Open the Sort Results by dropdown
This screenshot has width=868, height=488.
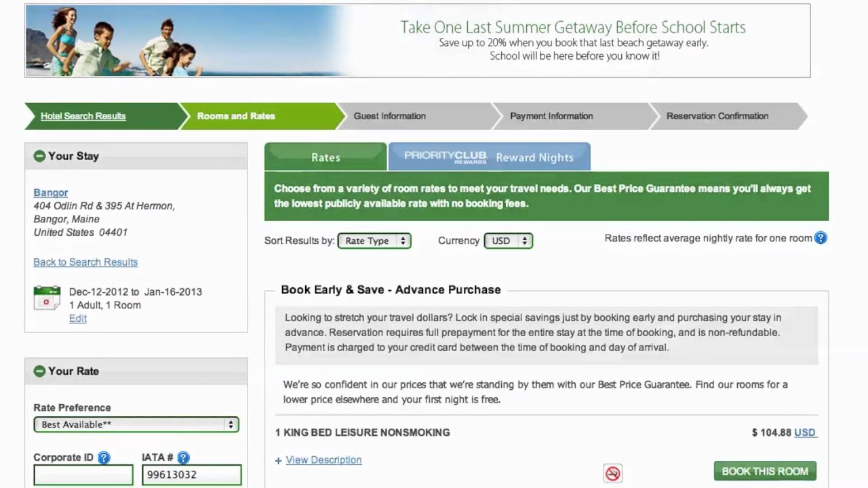[x=374, y=241]
